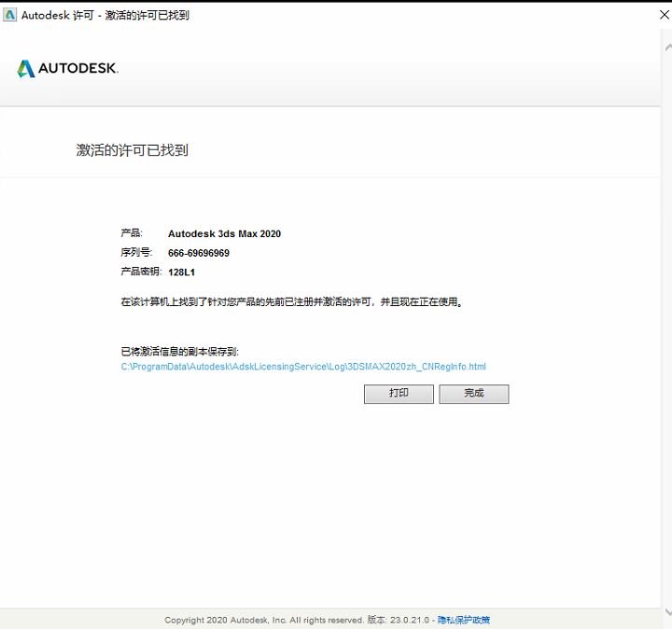Click the scrollbar down arrow
The image size is (672, 629).
[x=667, y=611]
